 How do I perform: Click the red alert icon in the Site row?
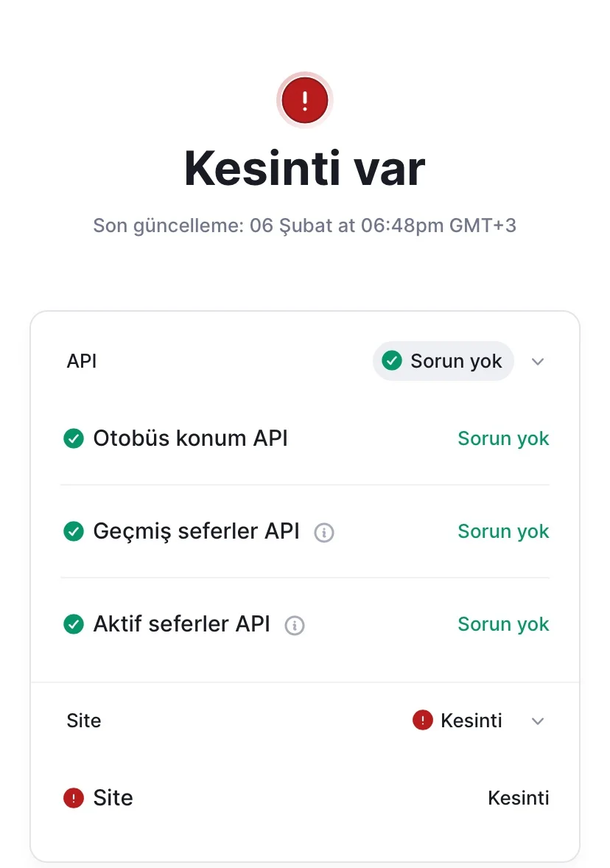pyautogui.click(x=74, y=798)
